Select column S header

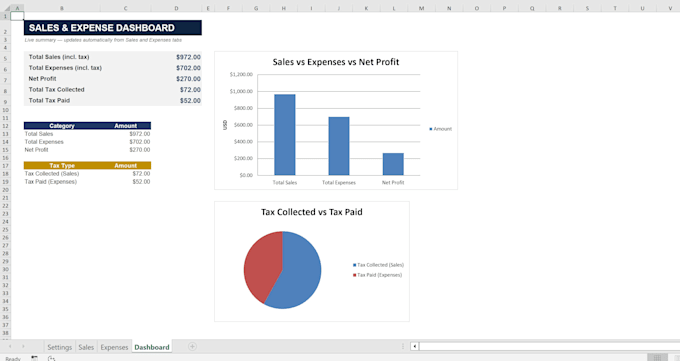(587, 8)
